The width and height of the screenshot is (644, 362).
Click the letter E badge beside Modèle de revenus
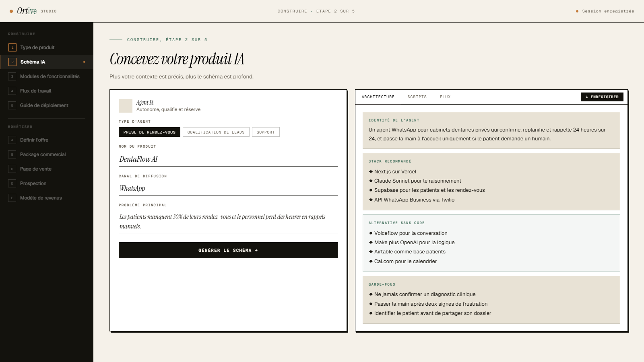coord(12,198)
